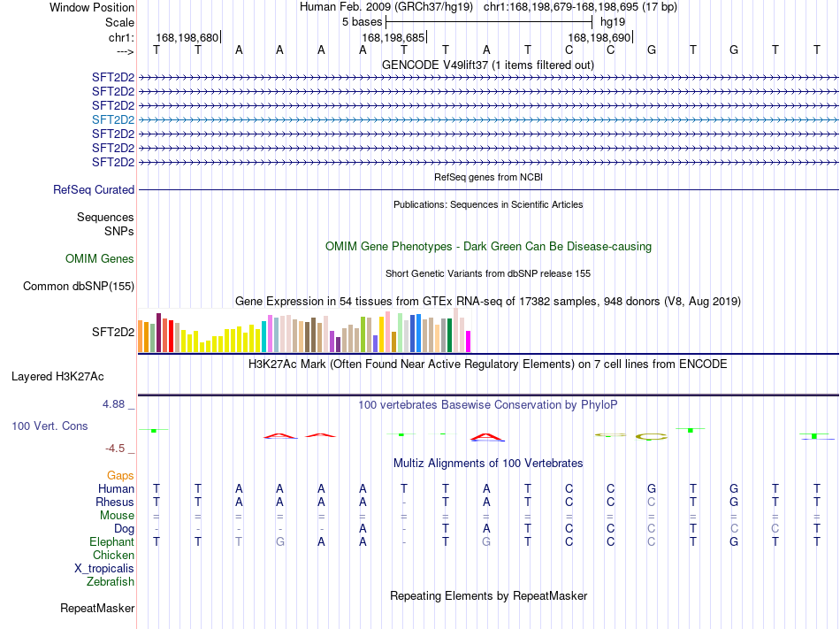
Task: Click the GTEx Gene Expression track title
Action: point(488,301)
